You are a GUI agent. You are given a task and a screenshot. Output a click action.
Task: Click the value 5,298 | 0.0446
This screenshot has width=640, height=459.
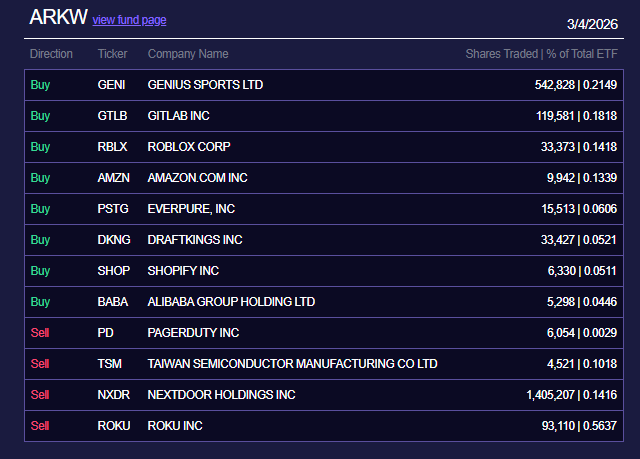tap(582, 302)
